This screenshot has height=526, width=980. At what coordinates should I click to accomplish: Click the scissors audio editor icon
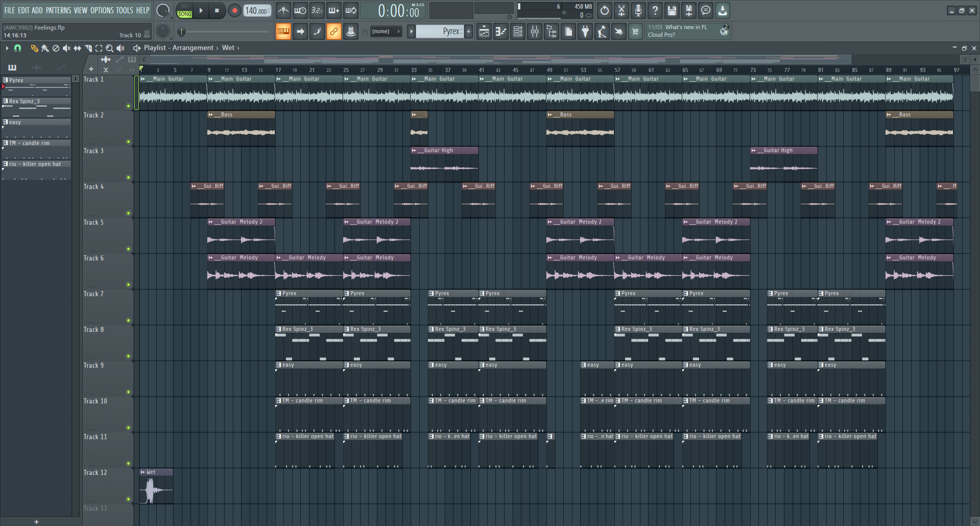622,10
